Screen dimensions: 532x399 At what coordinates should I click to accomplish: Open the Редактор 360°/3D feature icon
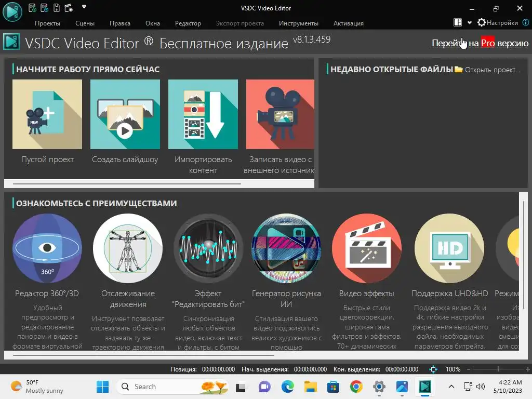click(x=47, y=248)
